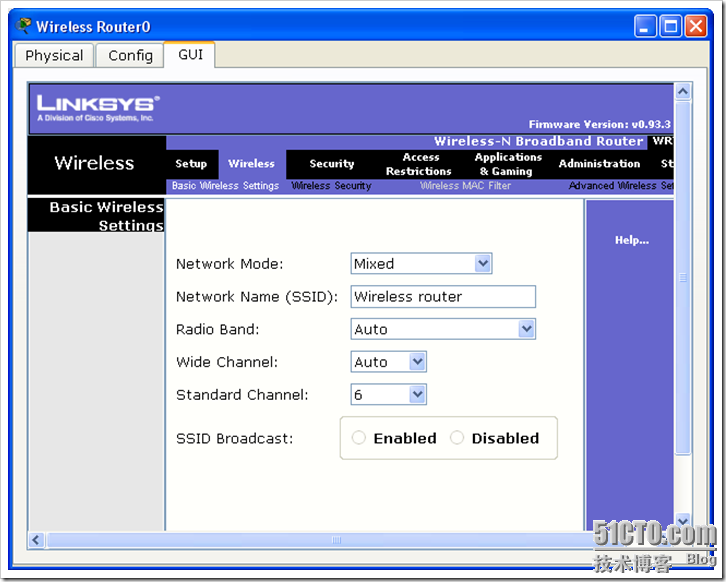Viewport: 726px width, 582px height.
Task: Open Wireless Security sub-tab
Action: coord(331,186)
